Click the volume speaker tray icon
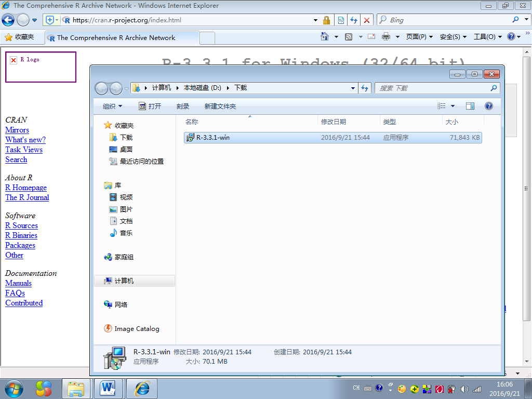This screenshot has width=532, height=399. point(464,389)
